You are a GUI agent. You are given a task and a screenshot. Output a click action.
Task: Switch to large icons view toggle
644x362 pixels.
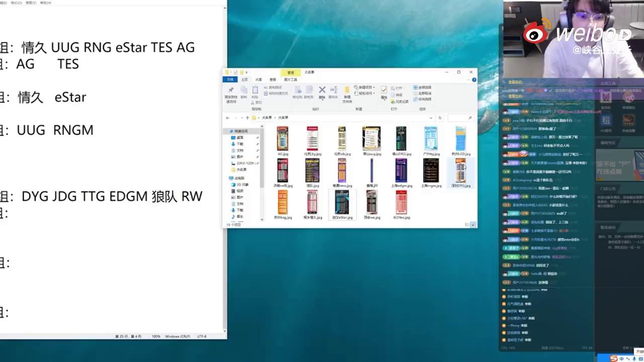(473, 224)
